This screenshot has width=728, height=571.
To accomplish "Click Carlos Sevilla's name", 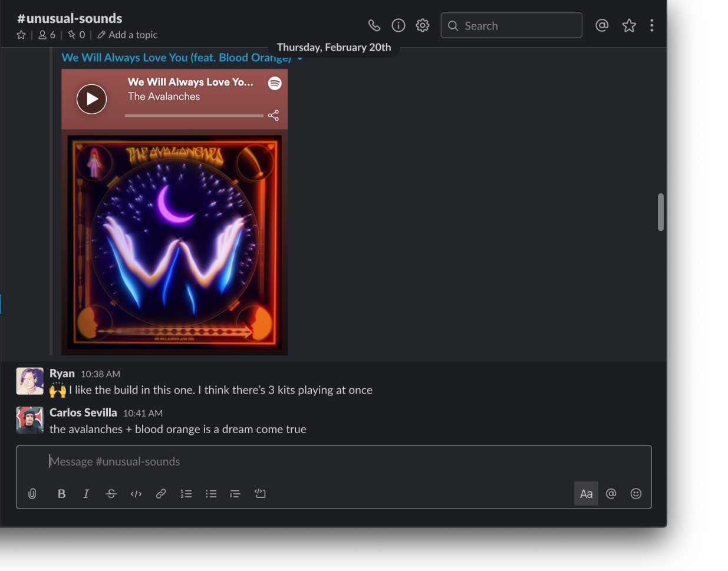I will (83, 412).
